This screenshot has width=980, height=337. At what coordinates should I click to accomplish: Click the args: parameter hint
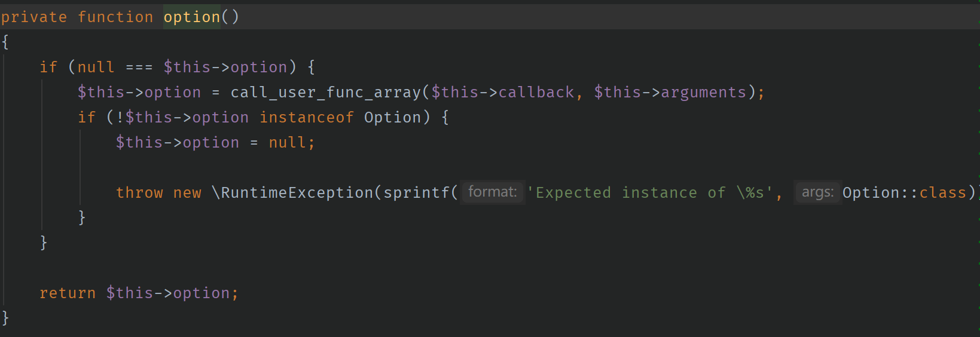pos(817,192)
